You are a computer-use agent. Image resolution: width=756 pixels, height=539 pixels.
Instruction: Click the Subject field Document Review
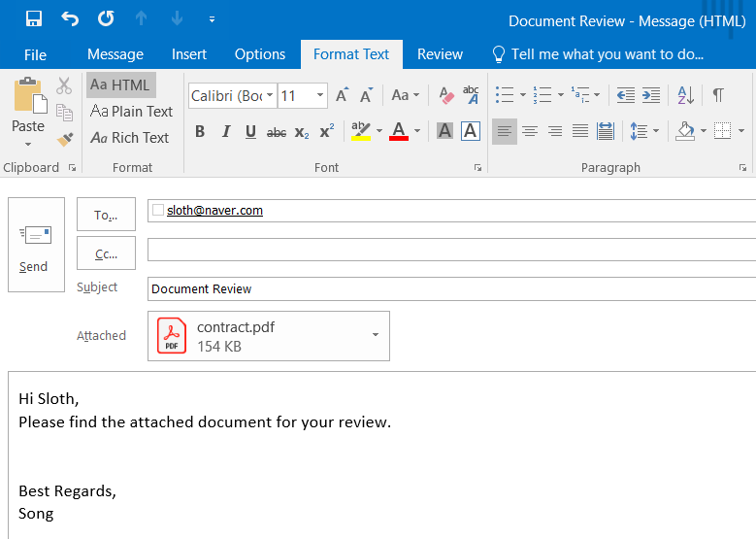(x=451, y=288)
